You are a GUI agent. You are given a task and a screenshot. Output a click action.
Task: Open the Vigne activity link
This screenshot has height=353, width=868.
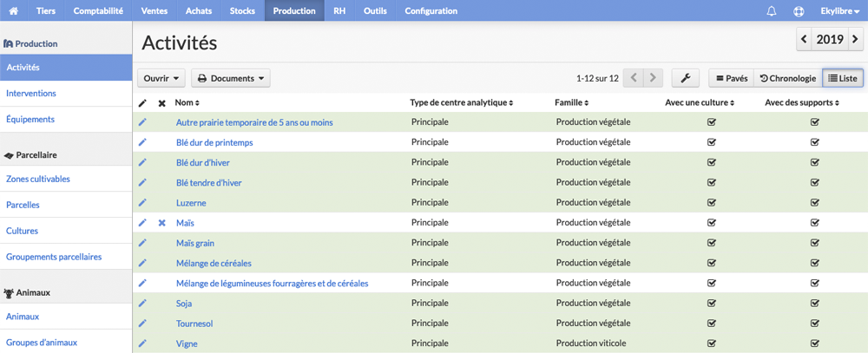click(187, 343)
